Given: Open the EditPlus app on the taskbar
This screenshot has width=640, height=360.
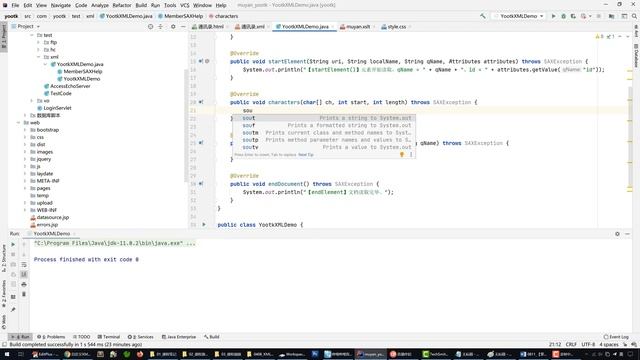Looking at the screenshot, I should coord(46,354).
